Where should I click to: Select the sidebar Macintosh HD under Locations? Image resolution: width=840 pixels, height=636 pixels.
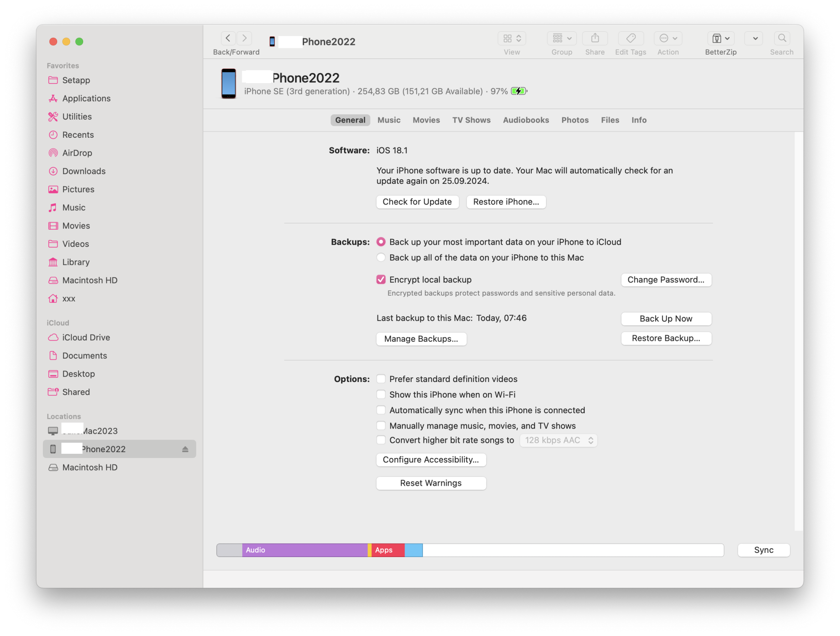point(119,467)
